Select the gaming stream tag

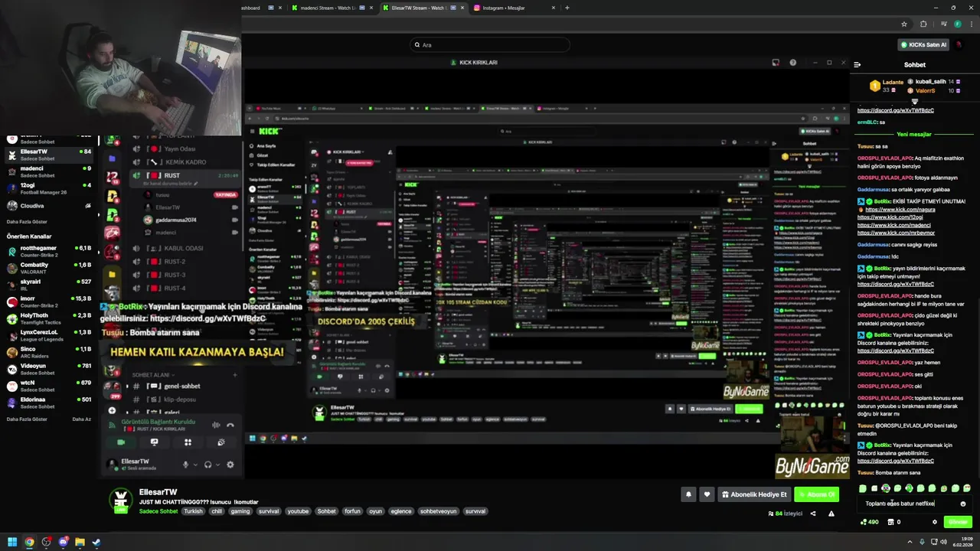tap(240, 511)
